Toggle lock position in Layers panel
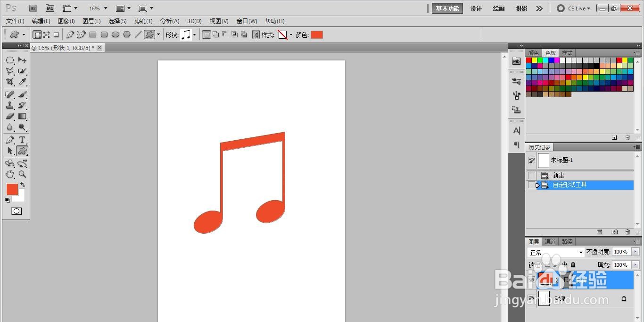This screenshot has width=644, height=322. click(x=565, y=264)
